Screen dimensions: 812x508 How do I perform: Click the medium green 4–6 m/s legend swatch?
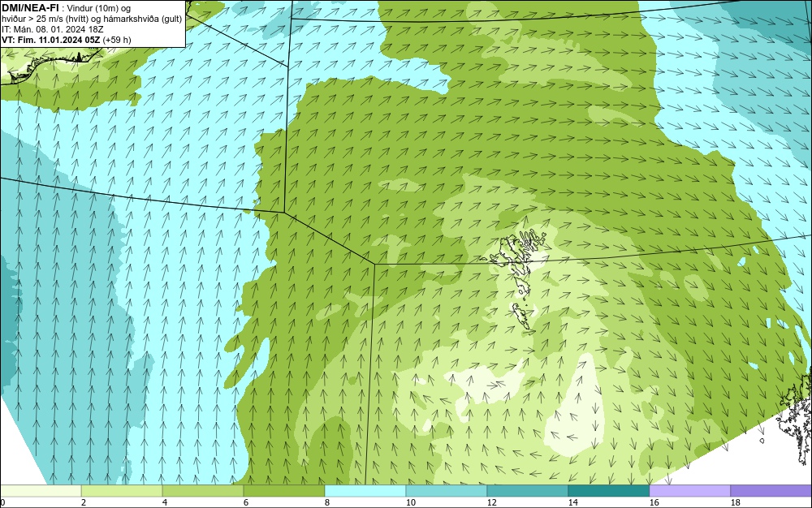tap(203, 490)
